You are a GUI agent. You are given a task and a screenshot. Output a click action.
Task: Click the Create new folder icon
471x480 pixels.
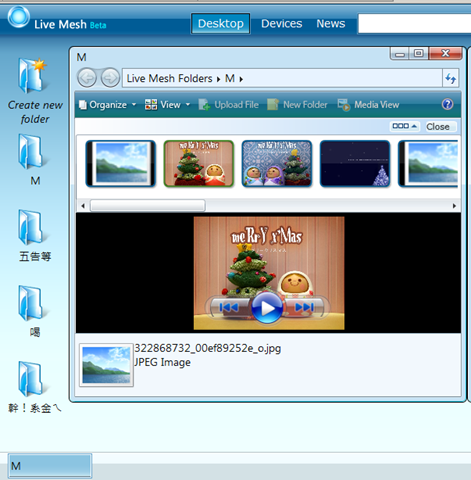33,76
